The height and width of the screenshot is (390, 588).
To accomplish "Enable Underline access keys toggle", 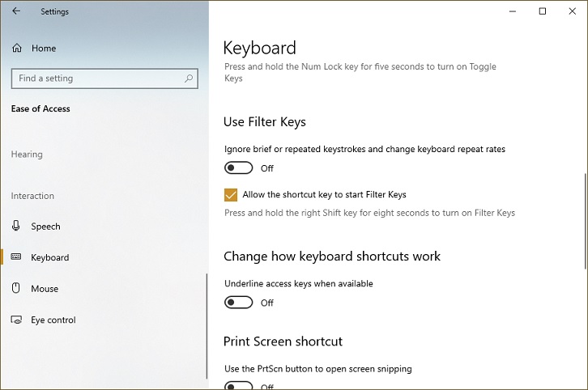I will click(x=239, y=303).
